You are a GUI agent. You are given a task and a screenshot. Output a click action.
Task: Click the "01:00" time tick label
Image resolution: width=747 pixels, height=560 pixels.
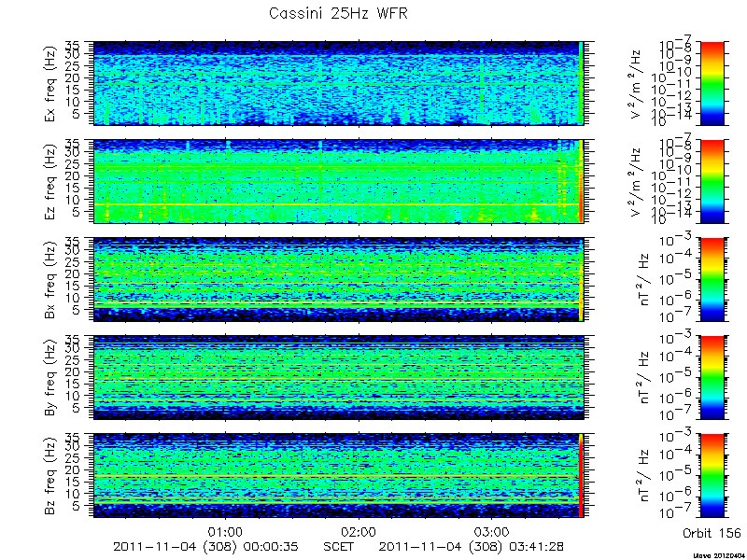(225, 531)
